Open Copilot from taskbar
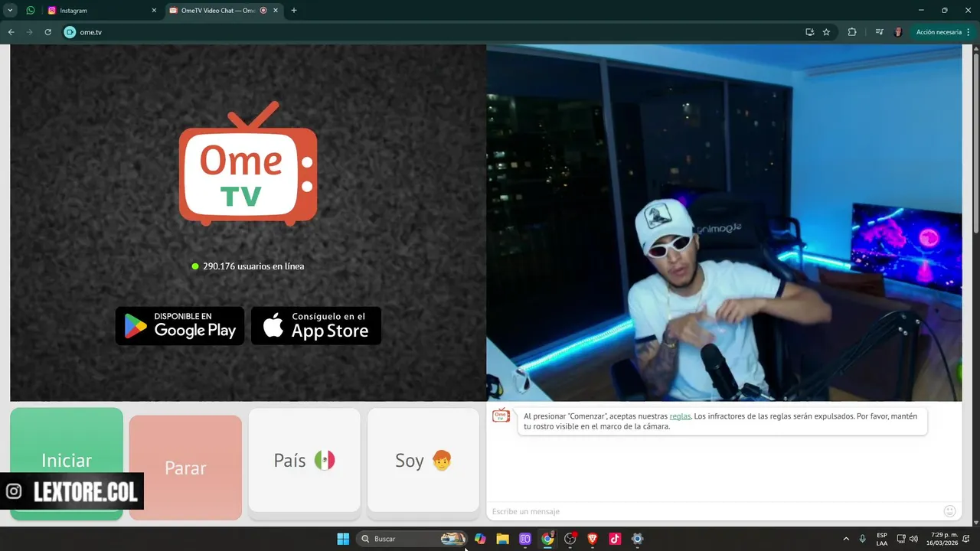The height and width of the screenshot is (551, 980). tap(480, 539)
